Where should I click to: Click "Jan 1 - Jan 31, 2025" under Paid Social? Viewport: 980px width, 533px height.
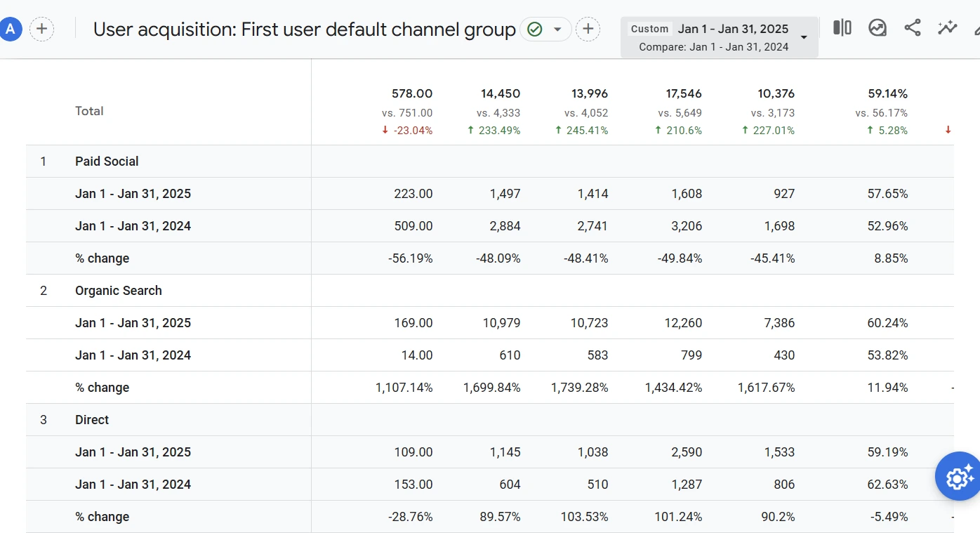tap(133, 194)
